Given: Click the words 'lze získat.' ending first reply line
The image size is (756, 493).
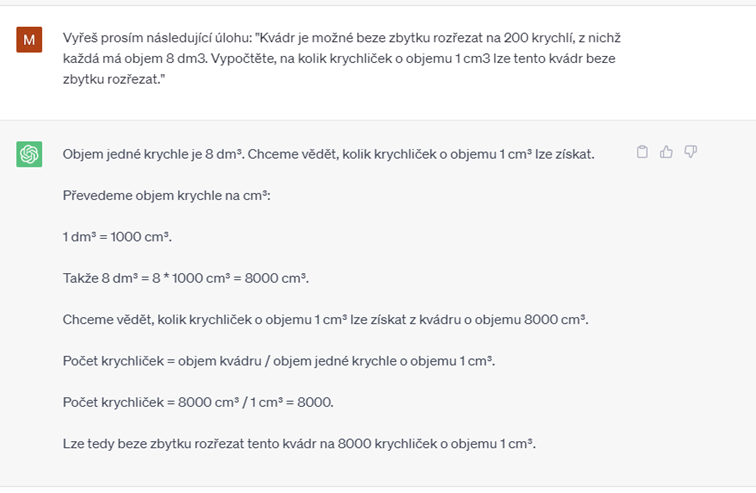Looking at the screenshot, I should (x=565, y=154).
